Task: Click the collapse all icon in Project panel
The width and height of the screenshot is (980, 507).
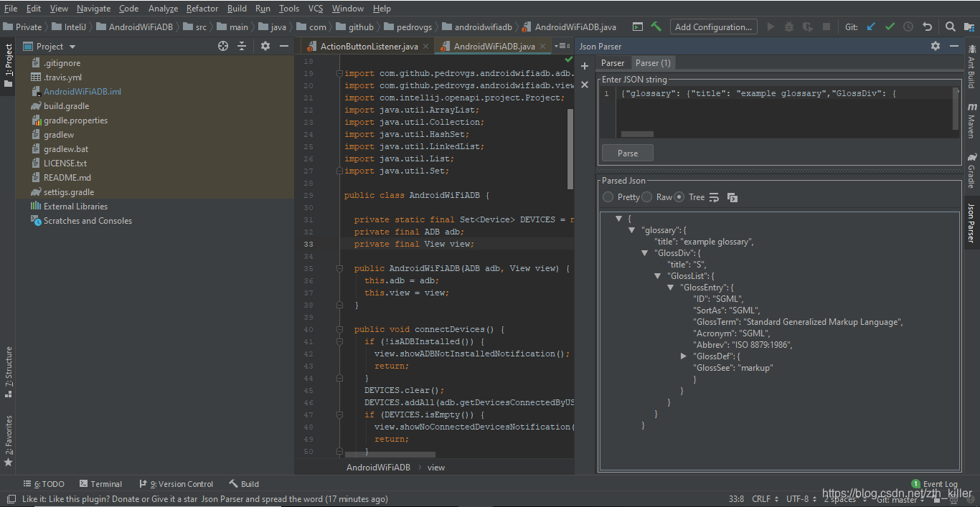Action: (x=242, y=46)
